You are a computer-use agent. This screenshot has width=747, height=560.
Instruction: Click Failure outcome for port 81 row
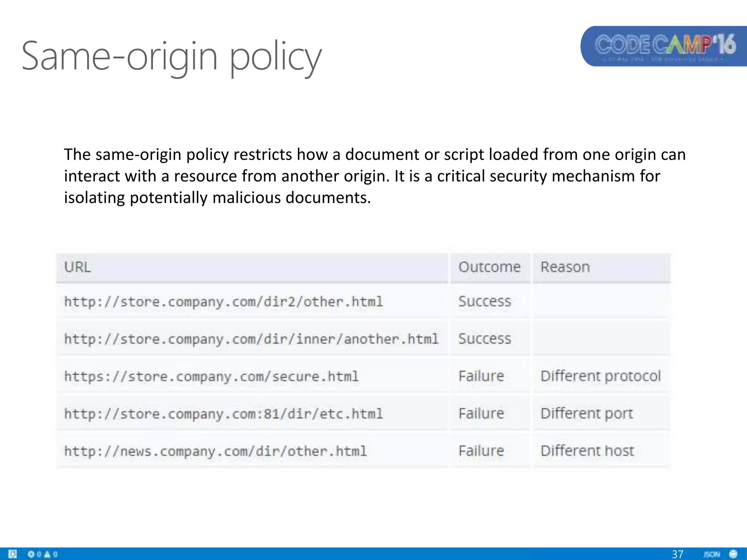(x=490, y=413)
